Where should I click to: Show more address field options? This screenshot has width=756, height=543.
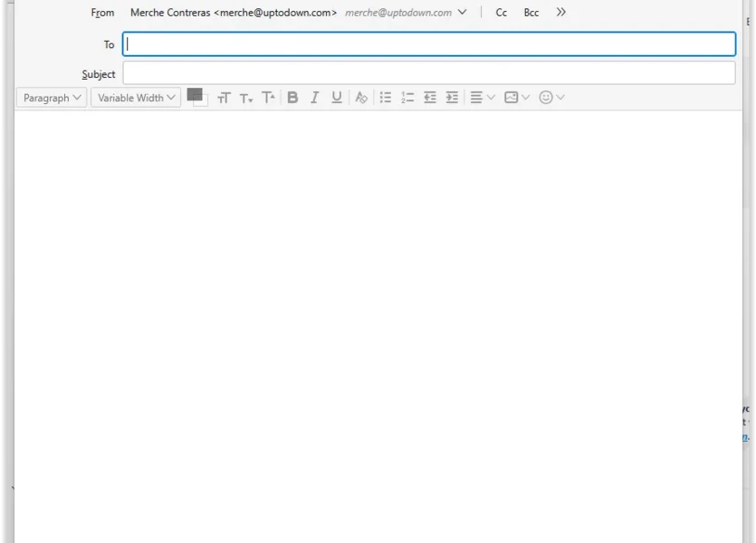(560, 12)
